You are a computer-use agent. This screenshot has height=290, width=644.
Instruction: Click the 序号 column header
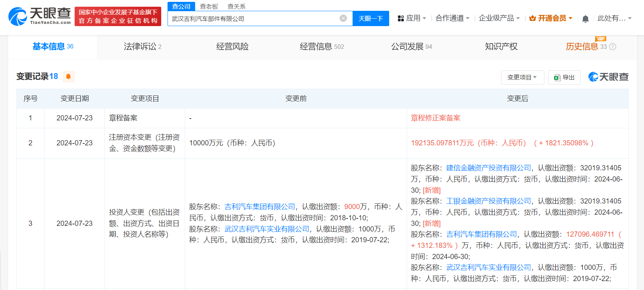click(x=30, y=98)
